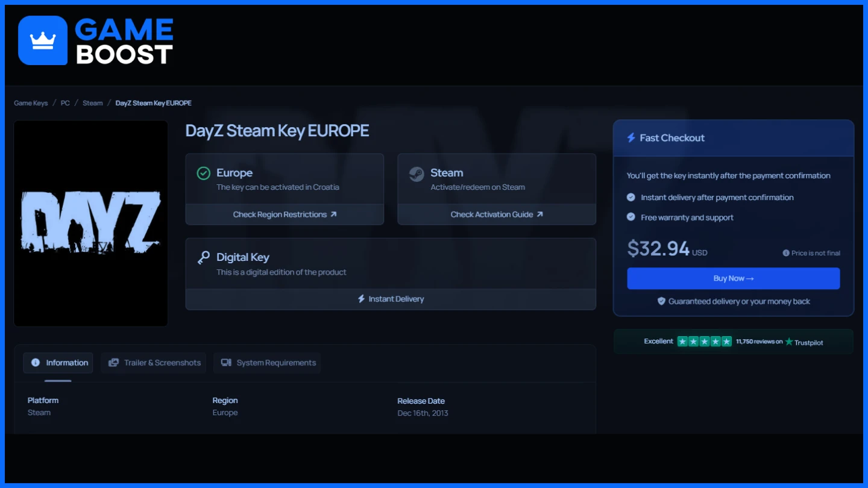
Task: Click the arrow icon after Check Region Restrictions
Action: [333, 214]
